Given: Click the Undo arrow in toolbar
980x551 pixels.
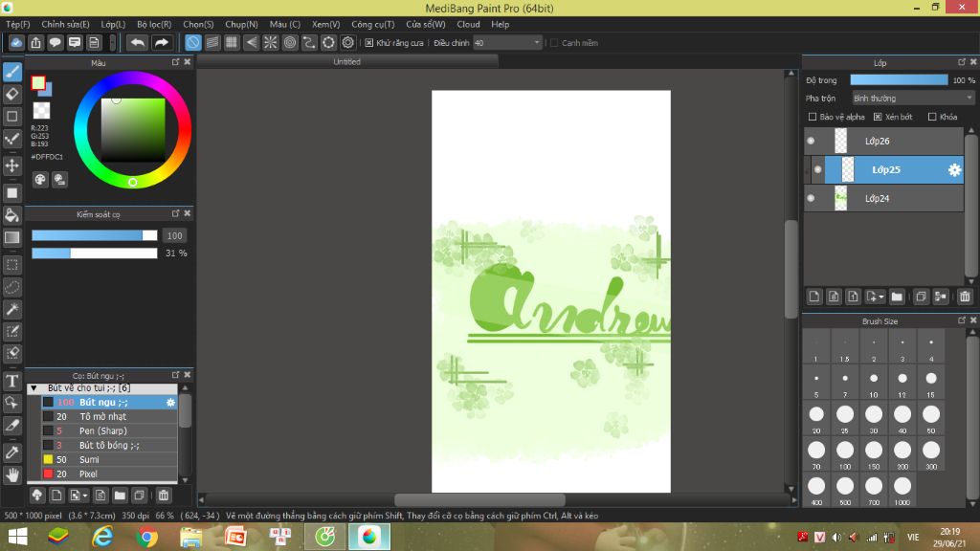Looking at the screenshot, I should coord(138,42).
